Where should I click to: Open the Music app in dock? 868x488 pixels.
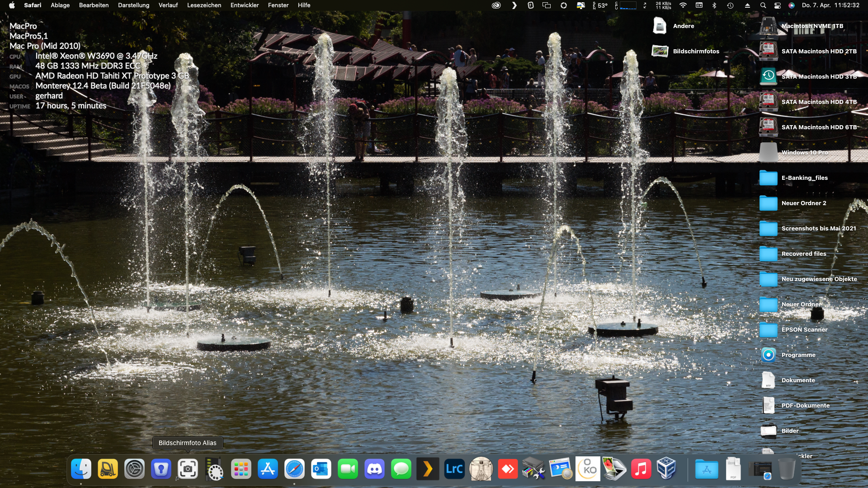pyautogui.click(x=640, y=469)
